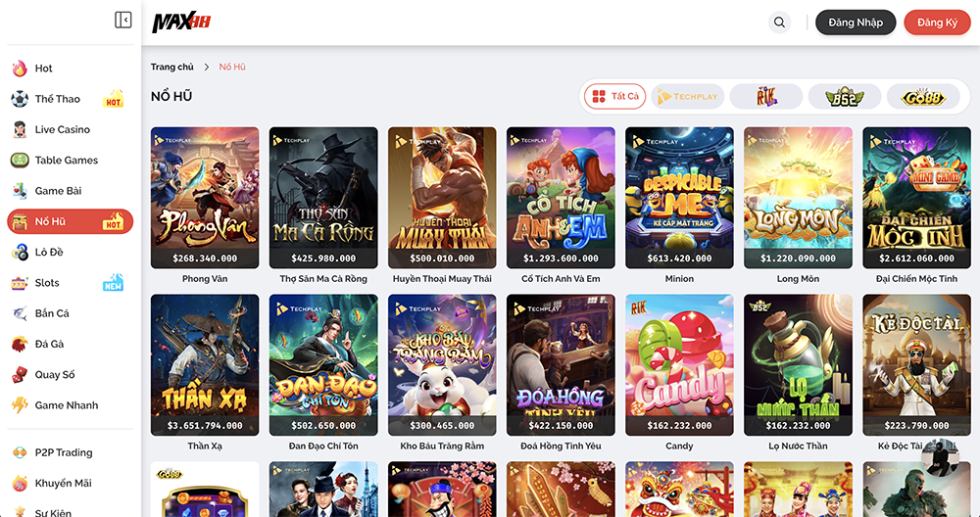Filter by B52 provider
The image size is (980, 517).
click(845, 96)
